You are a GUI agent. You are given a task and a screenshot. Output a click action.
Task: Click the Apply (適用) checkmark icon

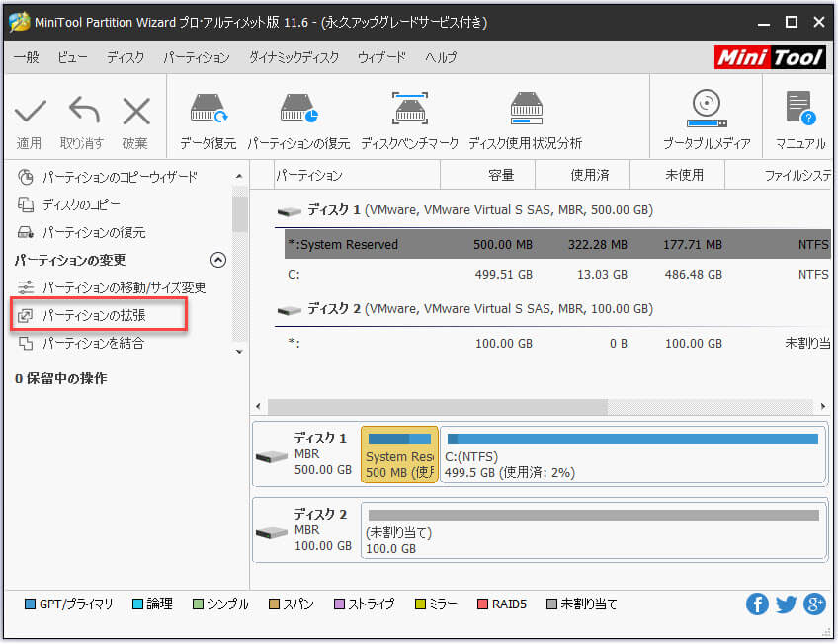coord(30,112)
